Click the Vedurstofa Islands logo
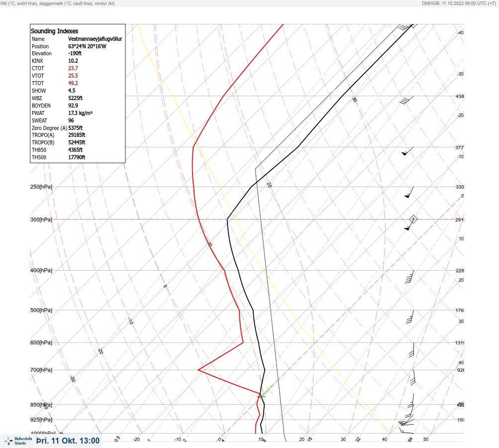499x448 pixels. coord(18,441)
